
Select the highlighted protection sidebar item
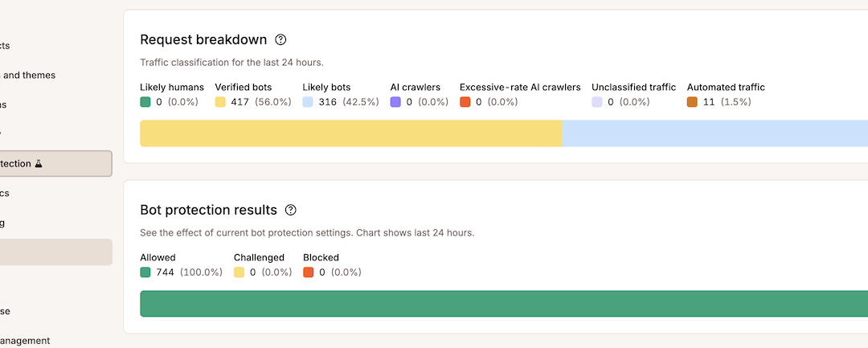point(56,164)
